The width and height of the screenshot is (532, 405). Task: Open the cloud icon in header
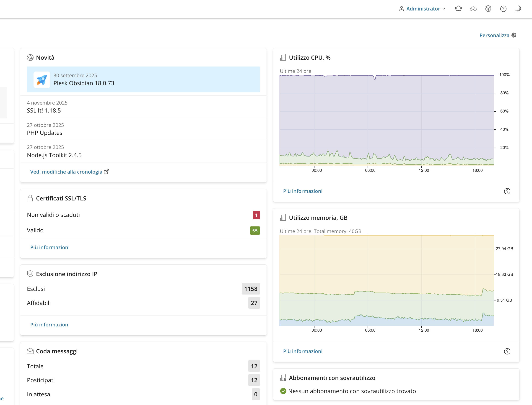473,9
